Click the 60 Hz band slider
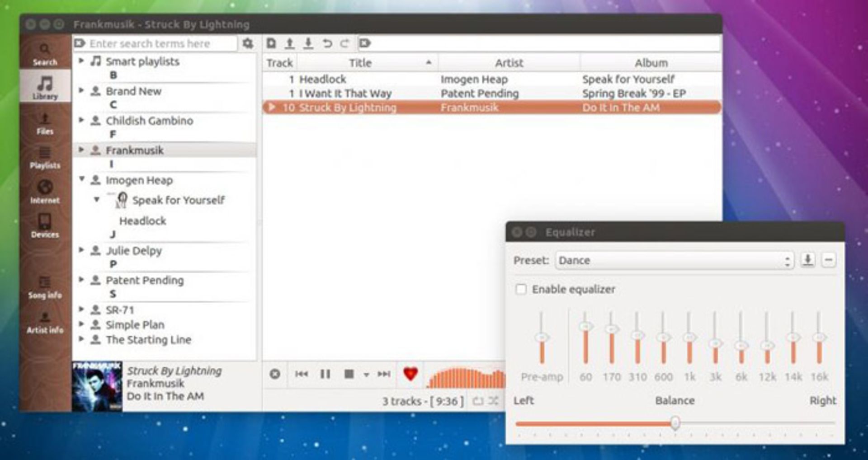The width and height of the screenshot is (868, 460). point(585,338)
